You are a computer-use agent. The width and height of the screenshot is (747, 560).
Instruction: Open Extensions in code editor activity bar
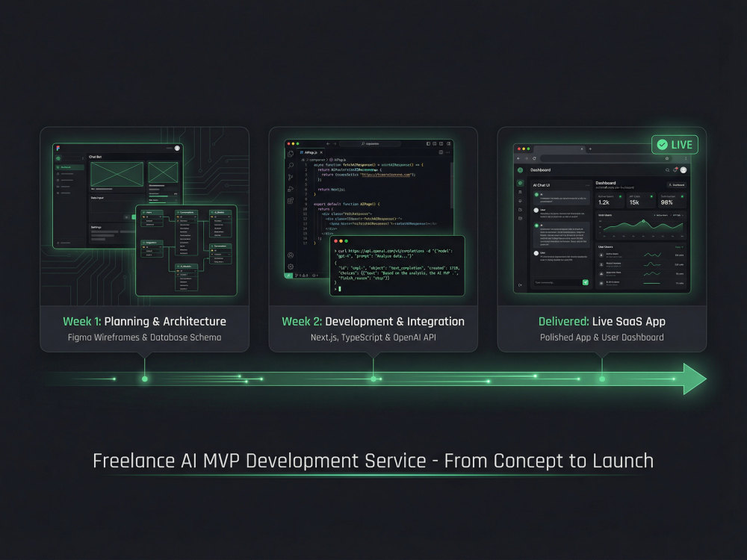click(290, 200)
